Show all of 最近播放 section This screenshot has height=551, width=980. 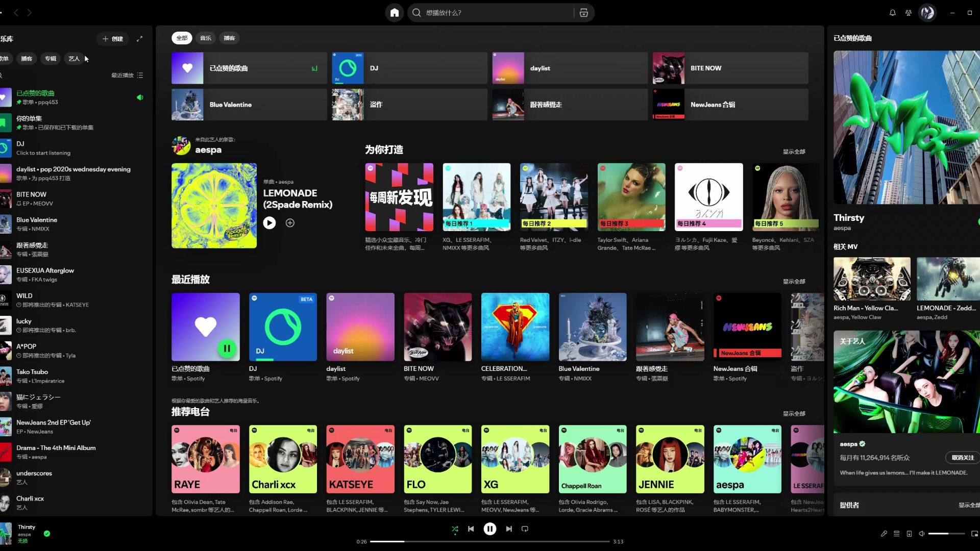(x=794, y=282)
